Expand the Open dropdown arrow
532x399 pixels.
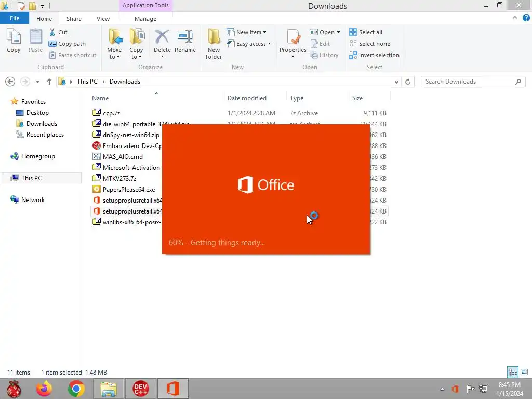click(x=338, y=32)
